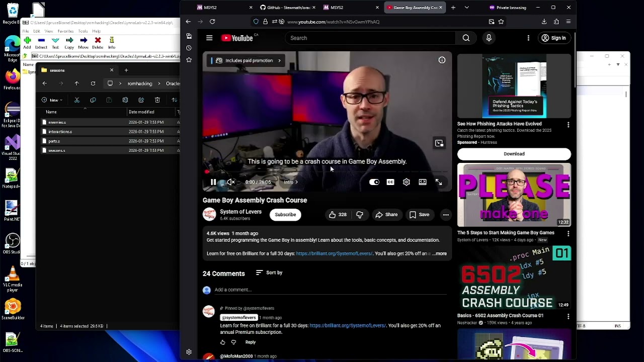Image resolution: width=644 pixels, height=362 pixels.
Task: Seek on the video progress bar
Action: pos(327,172)
